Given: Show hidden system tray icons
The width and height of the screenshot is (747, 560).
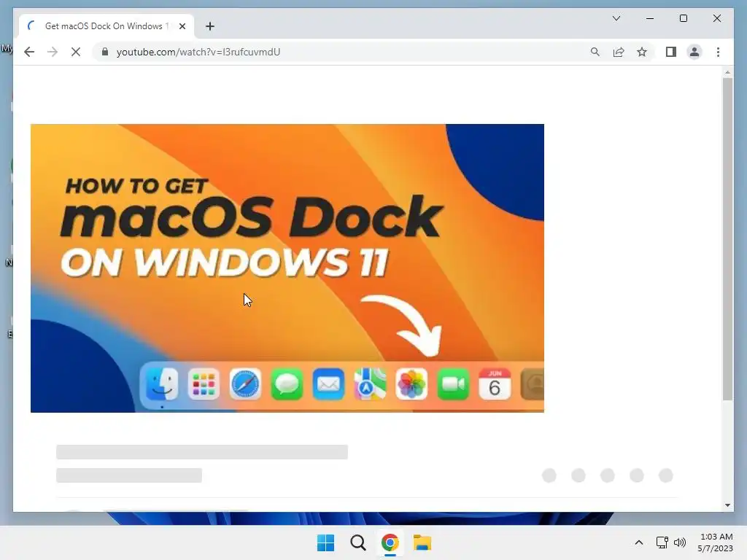Looking at the screenshot, I should (x=639, y=542).
